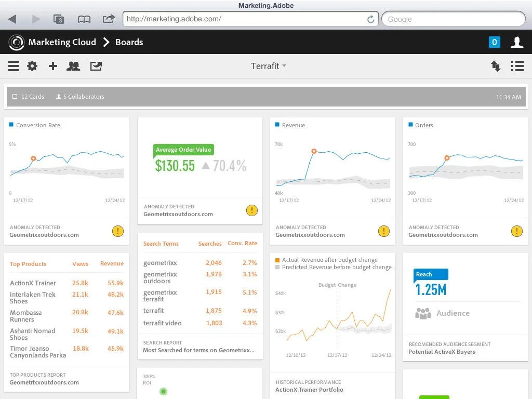The width and height of the screenshot is (532, 399).
Task: Click warning icon on Conversion Rate card
Action: [118, 231]
